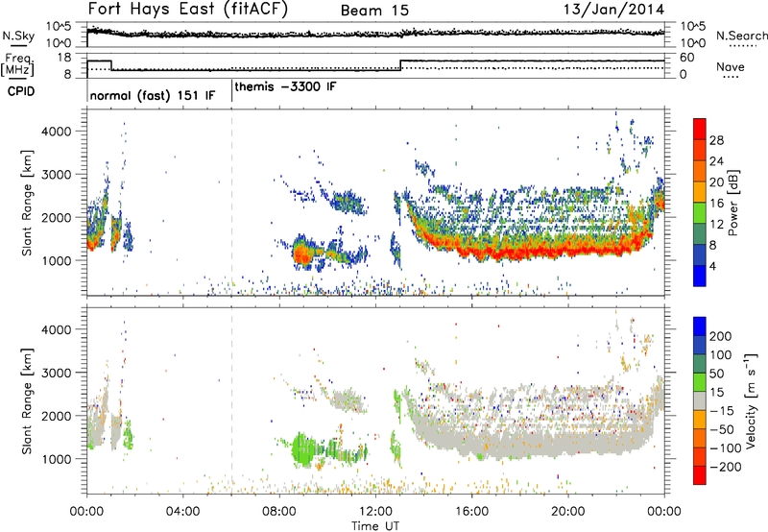Click the '20:00' time tick label
Viewport: 768px width, 532px height.
567,512
